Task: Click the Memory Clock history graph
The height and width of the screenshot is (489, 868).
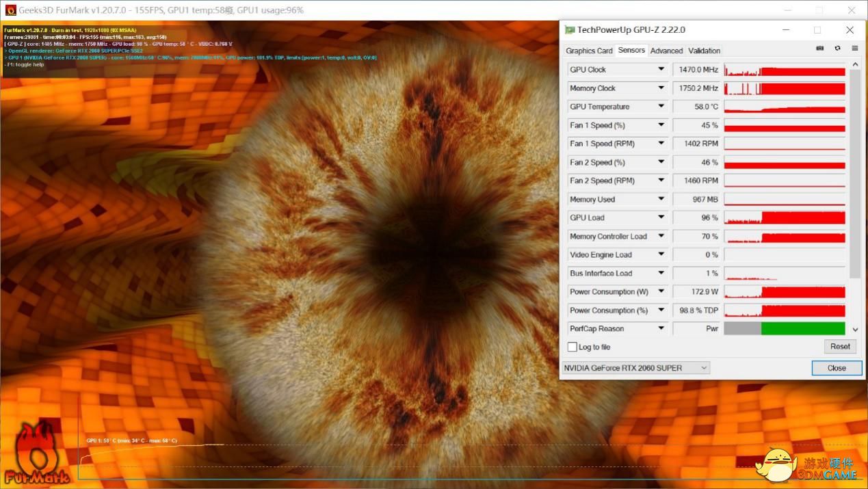Action: (x=785, y=88)
